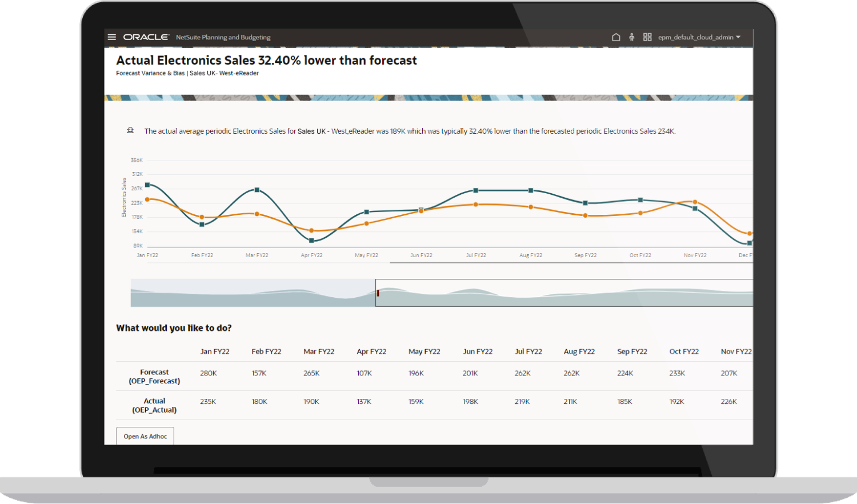Select the orange actual point for Nov FY22
The height and width of the screenshot is (504, 857).
pyautogui.click(x=695, y=202)
